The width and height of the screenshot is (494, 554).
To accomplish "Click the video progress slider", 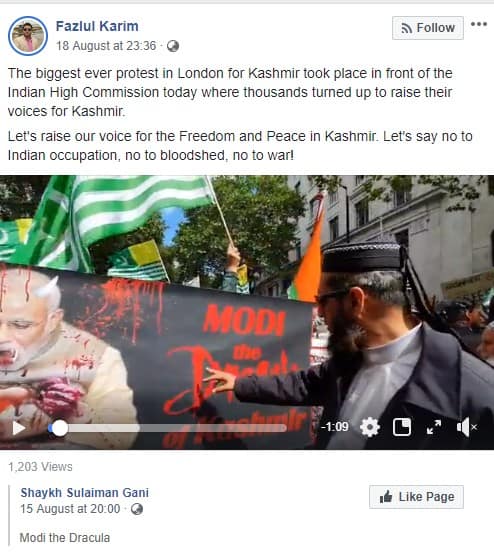I will coord(168,428).
